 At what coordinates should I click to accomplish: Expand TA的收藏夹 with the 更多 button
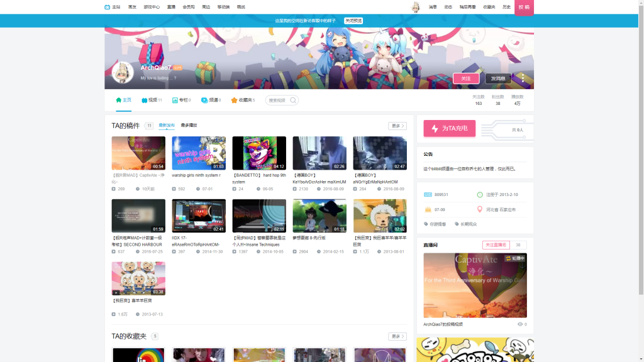(x=397, y=336)
